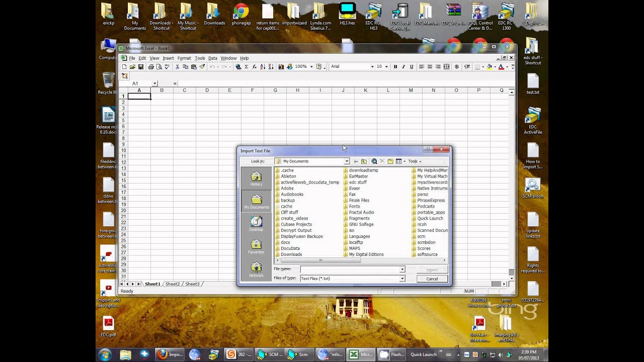644x362 pixels.
Task: Click in the File name input field
Action: [x=350, y=269]
